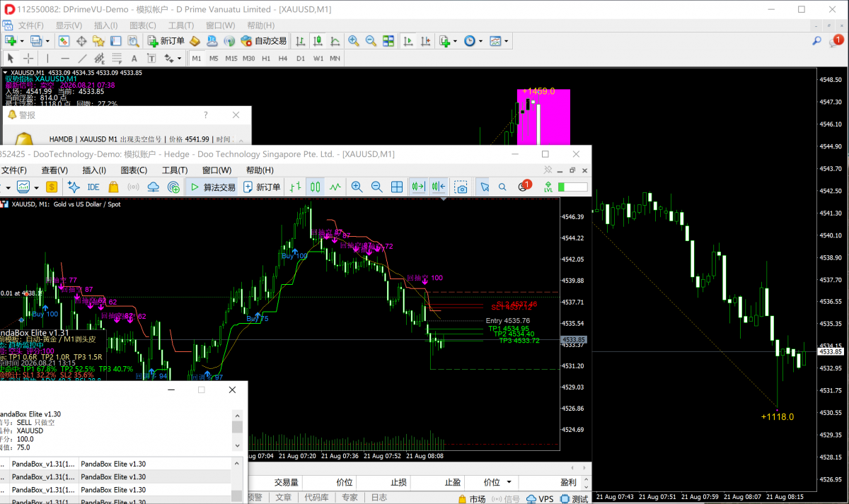Tile windows icon in D Prime toolbar
Viewport: 849px width, 504px height.
click(x=388, y=41)
